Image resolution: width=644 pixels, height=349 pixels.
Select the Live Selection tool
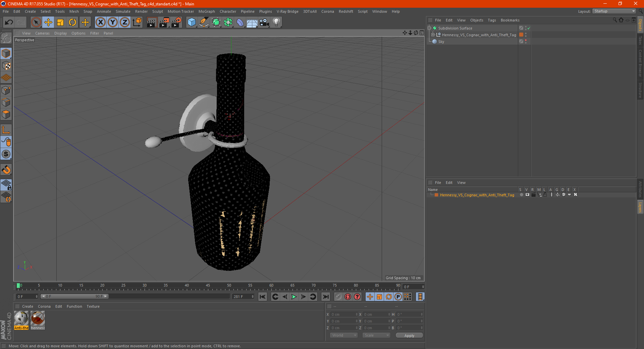(36, 22)
